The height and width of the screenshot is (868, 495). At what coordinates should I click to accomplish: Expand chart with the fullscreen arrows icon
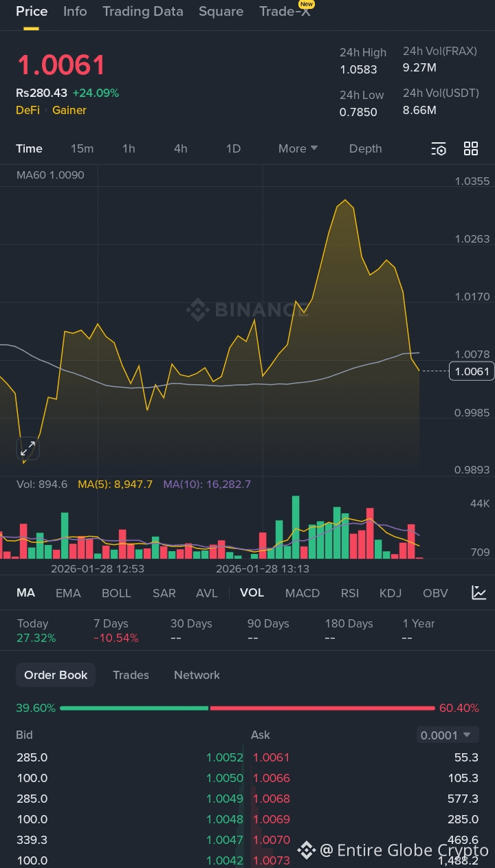pos(27,449)
